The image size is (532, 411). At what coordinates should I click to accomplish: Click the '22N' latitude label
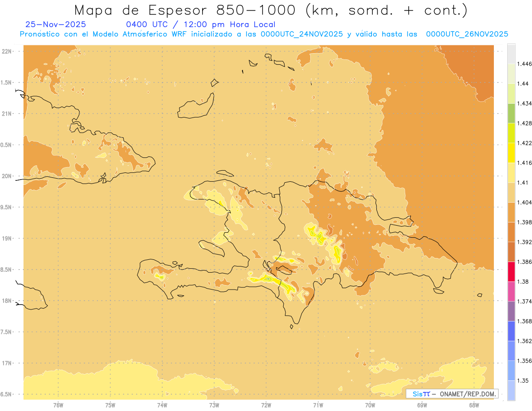pos(8,51)
